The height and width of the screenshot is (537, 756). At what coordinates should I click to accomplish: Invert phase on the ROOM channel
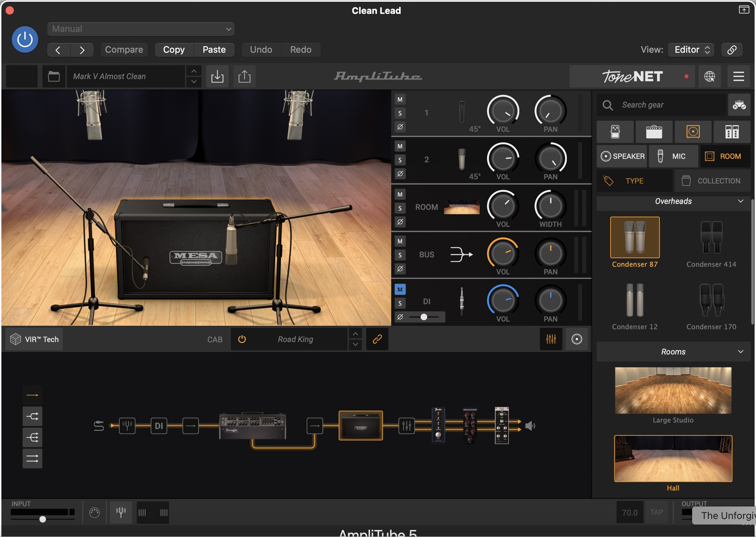pos(400,222)
